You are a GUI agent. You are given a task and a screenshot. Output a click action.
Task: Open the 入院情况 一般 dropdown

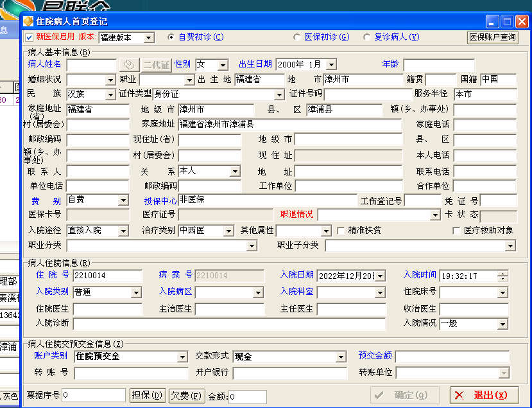click(502, 324)
